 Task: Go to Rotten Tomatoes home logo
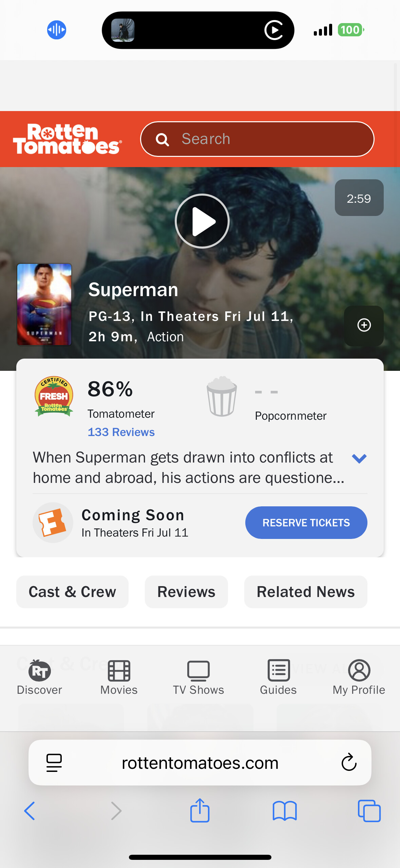point(67,139)
